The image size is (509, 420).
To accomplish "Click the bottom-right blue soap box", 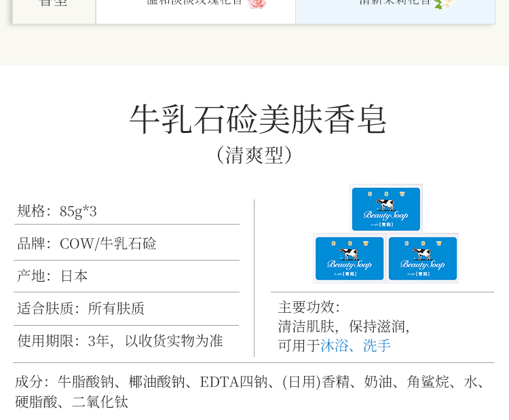I will [422, 258].
